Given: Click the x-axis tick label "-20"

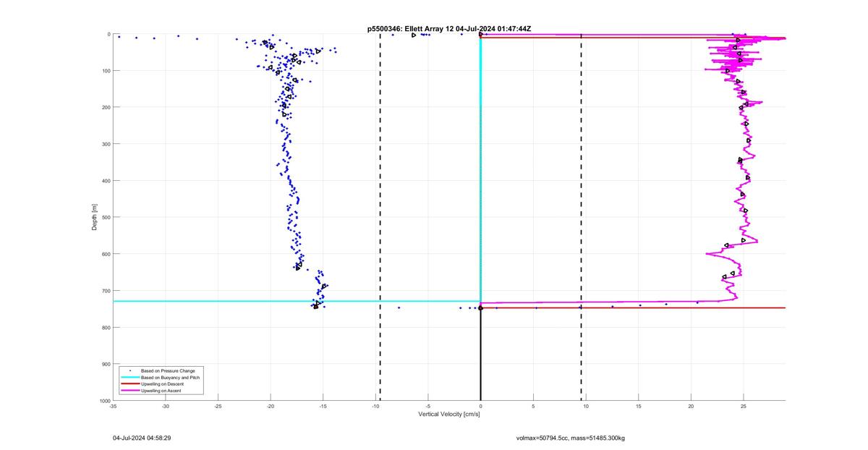Looking at the screenshot, I should pos(271,407).
